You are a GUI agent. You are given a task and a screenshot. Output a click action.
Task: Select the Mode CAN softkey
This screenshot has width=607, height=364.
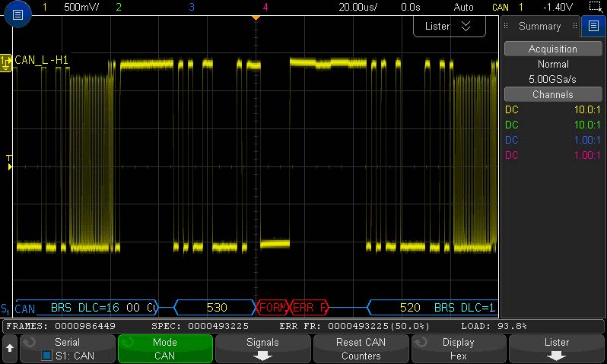pyautogui.click(x=164, y=349)
